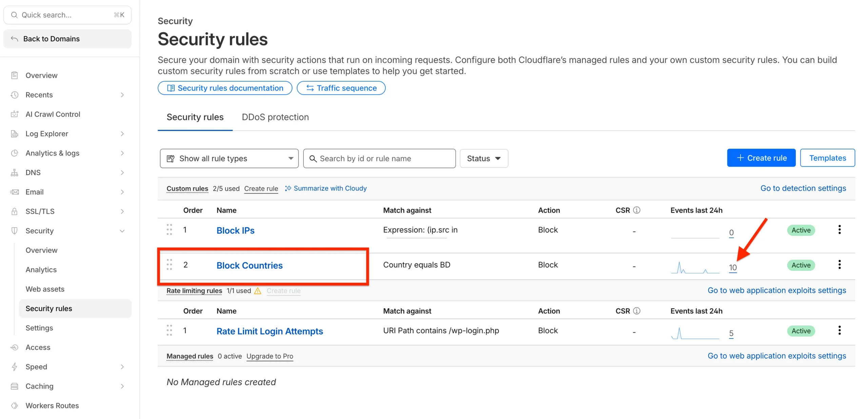Collapse the Security section in sidebar
This screenshot has width=868, height=419.
(122, 231)
